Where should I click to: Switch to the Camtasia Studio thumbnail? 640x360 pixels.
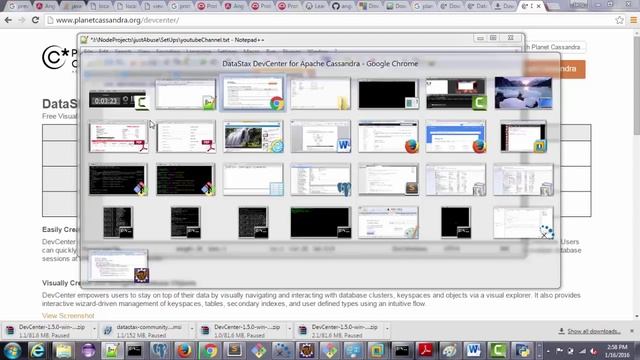pos(456,94)
